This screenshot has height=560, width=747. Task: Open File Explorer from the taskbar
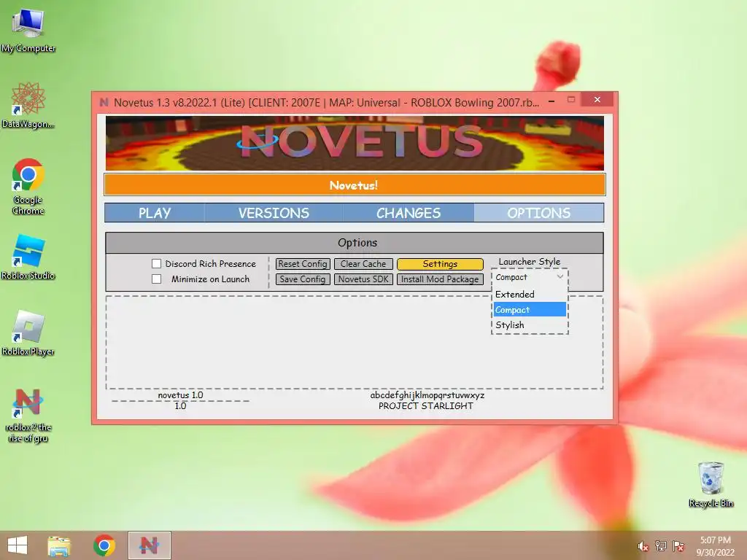click(59, 545)
